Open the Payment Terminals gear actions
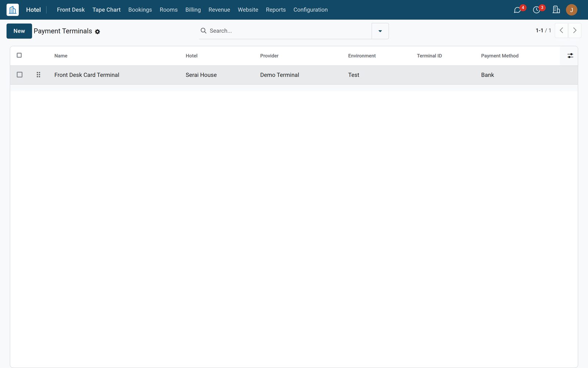Image resolution: width=588 pixels, height=368 pixels. tap(97, 32)
